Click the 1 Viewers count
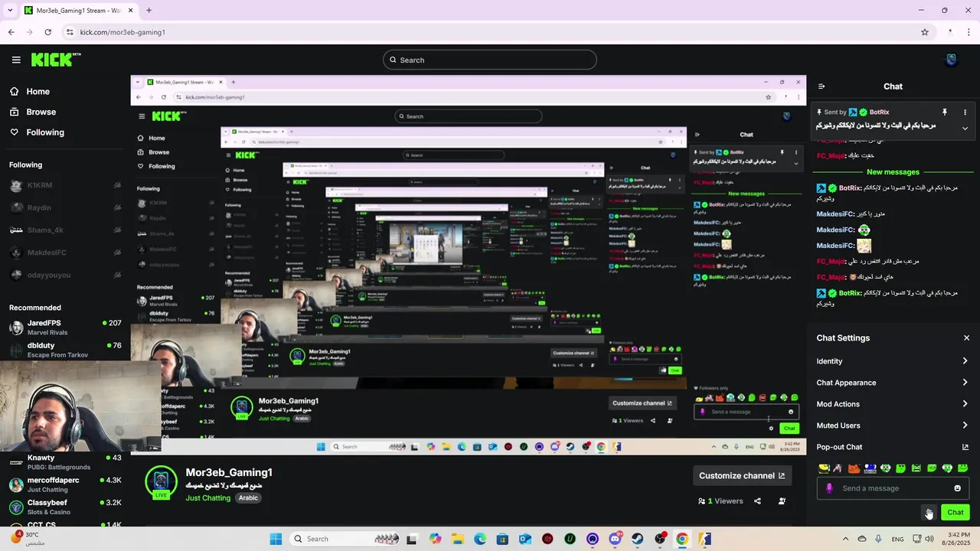The image size is (980, 551). (720, 501)
